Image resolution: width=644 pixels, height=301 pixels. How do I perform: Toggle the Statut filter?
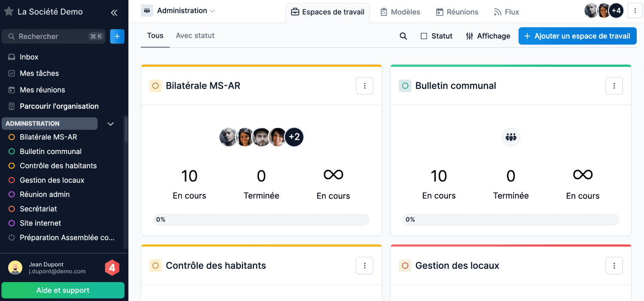pos(436,36)
